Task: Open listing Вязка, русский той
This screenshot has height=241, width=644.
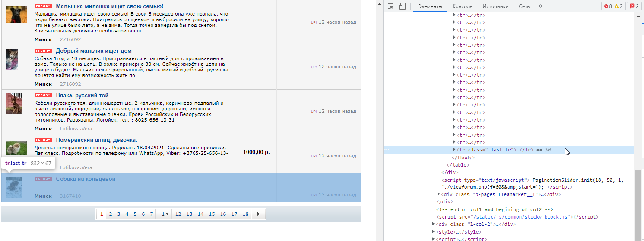Action: pyautogui.click(x=82, y=96)
